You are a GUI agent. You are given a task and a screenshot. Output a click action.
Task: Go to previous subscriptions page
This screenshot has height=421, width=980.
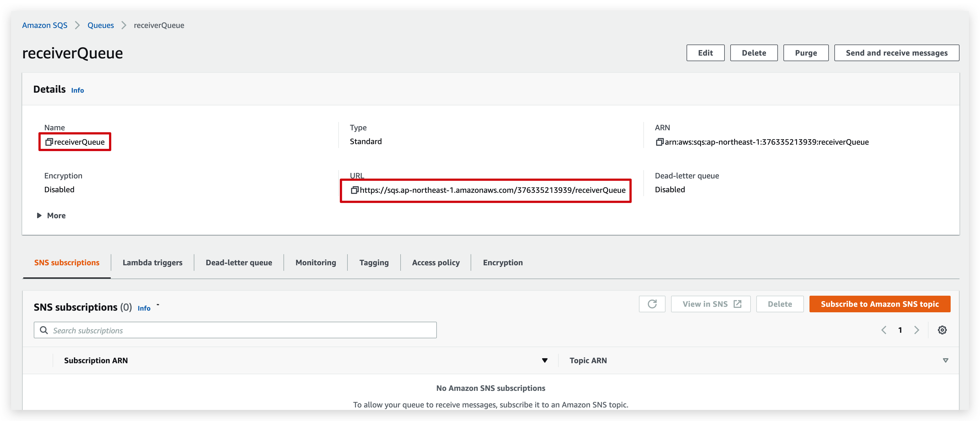[884, 330]
